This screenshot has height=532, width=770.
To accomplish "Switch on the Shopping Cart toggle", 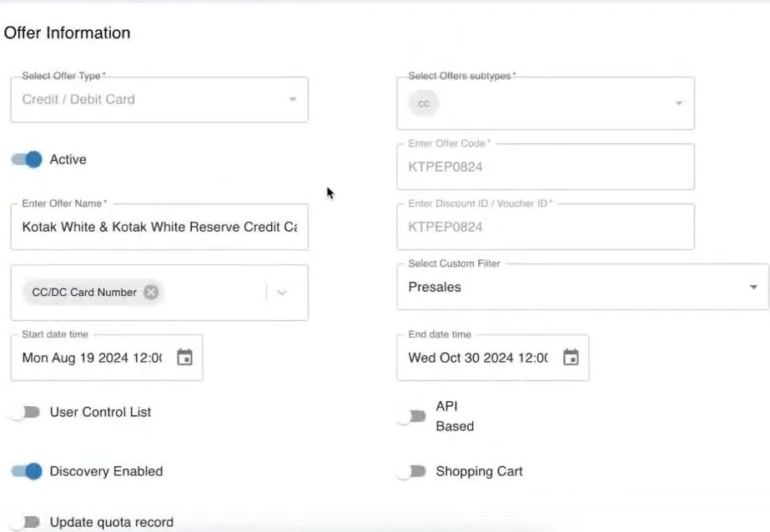I will pyautogui.click(x=411, y=471).
